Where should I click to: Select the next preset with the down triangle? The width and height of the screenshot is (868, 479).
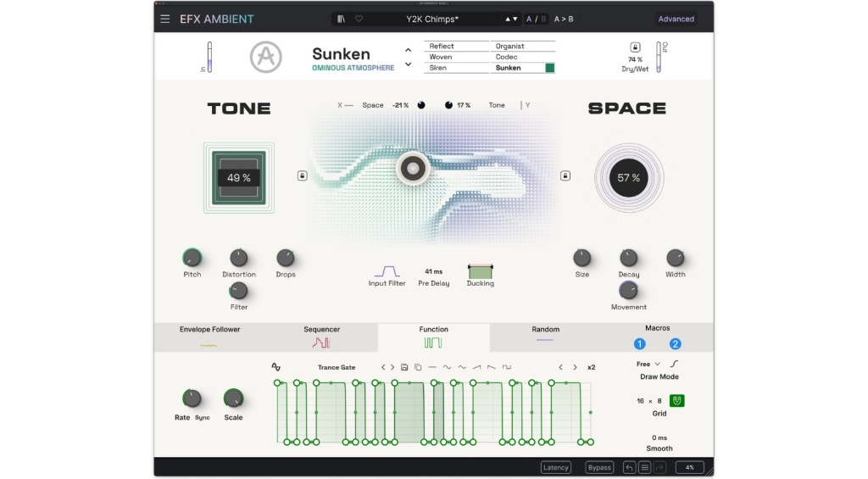click(x=515, y=19)
